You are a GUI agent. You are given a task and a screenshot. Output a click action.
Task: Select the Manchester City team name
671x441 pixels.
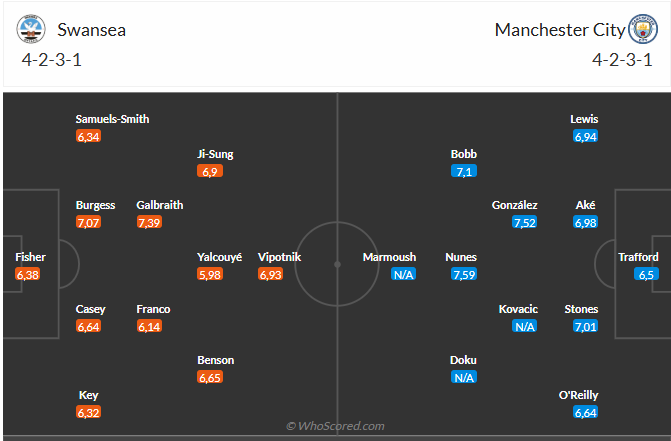[559, 30]
